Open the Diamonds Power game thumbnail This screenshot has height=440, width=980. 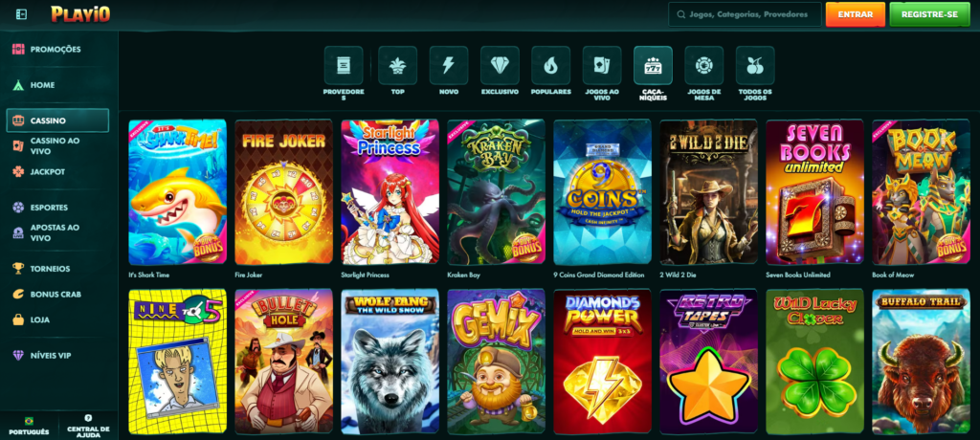point(603,362)
